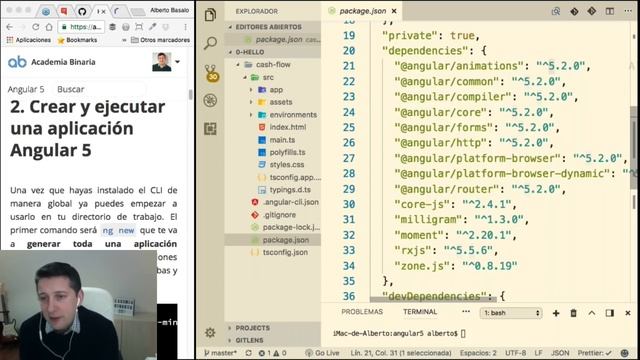Click the feedback smiley in status bar

624,353
